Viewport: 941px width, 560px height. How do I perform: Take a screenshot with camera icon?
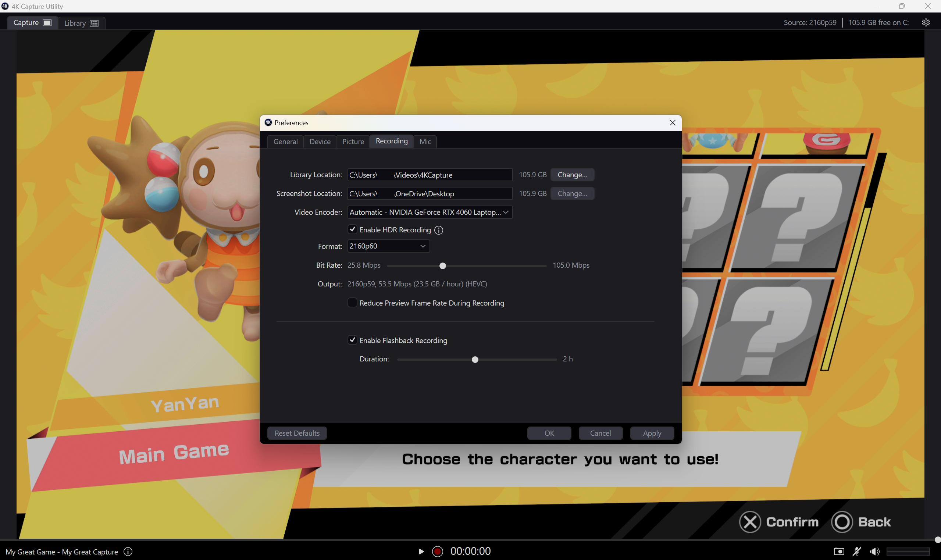coord(839,551)
